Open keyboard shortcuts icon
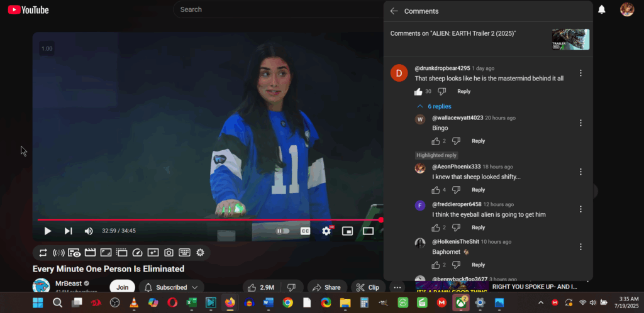644x313 pixels. (x=184, y=253)
